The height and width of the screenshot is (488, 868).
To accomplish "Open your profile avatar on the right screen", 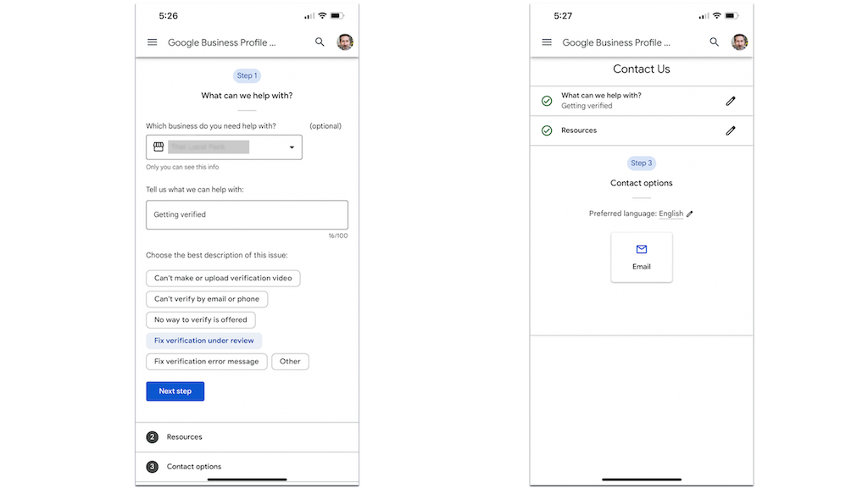I will 739,42.
